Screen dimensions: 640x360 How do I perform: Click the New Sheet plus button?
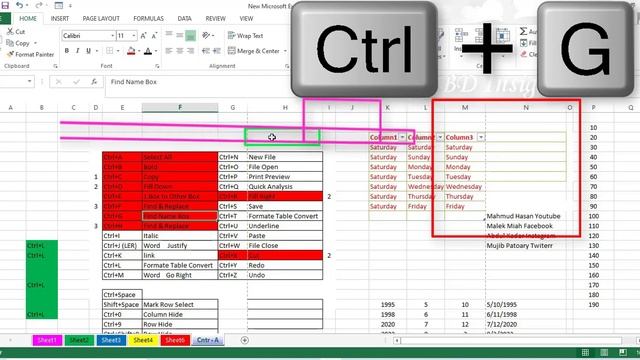pos(244,340)
